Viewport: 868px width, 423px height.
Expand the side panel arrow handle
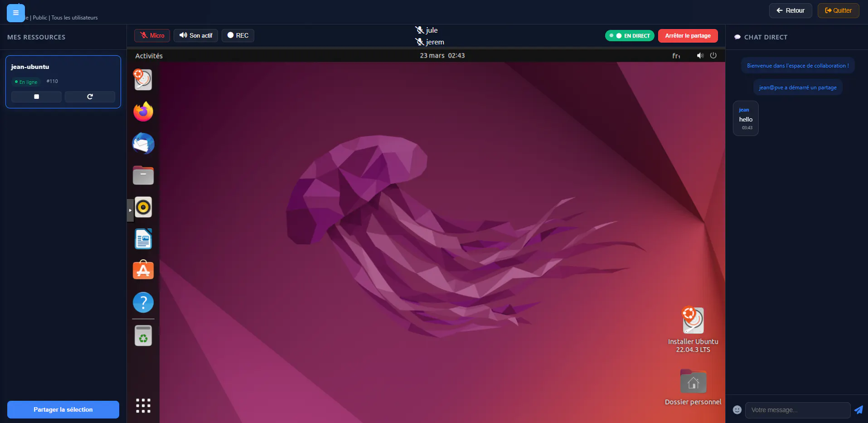130,210
